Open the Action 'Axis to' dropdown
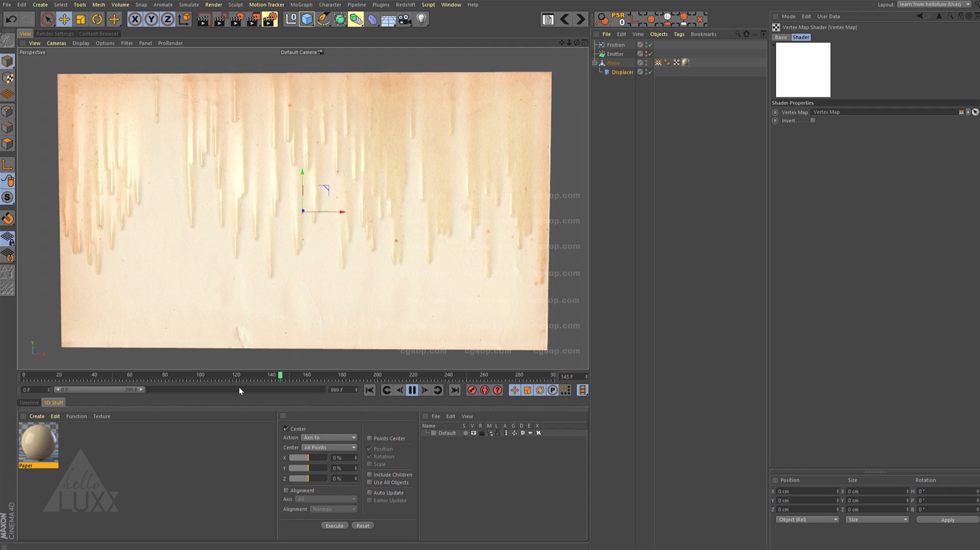 [x=329, y=438]
